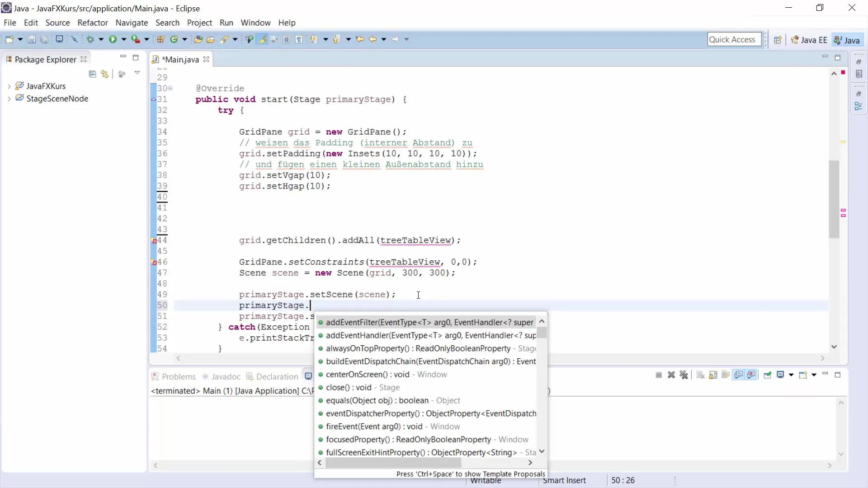Click Collapse All in Package Explorer
Screen dimensions: 868x488
point(93,74)
